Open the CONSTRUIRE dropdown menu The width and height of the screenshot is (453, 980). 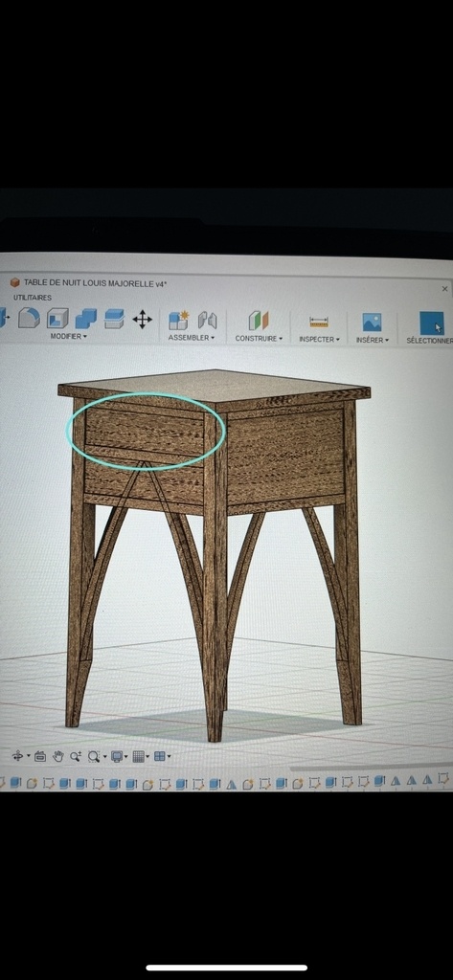259,338
